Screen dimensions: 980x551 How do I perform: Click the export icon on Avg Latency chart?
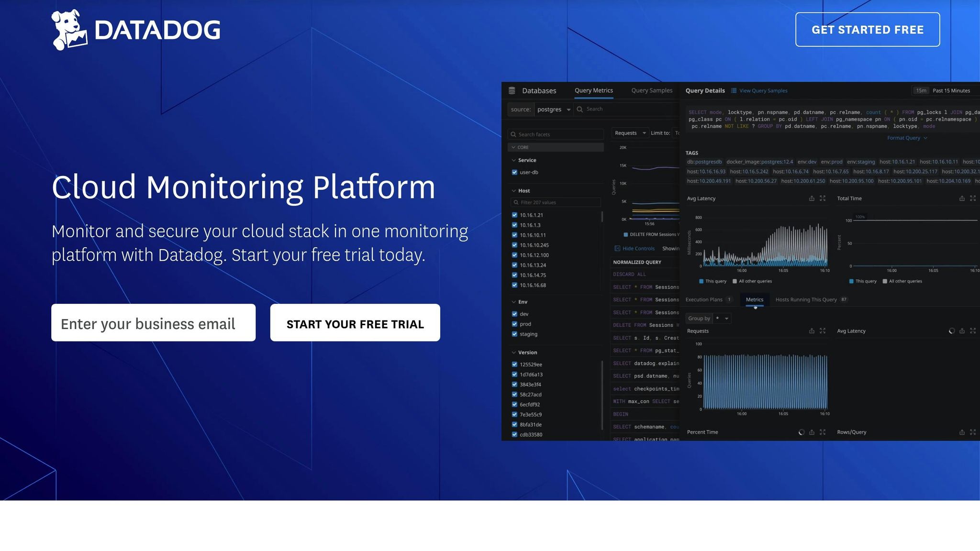coord(812,198)
